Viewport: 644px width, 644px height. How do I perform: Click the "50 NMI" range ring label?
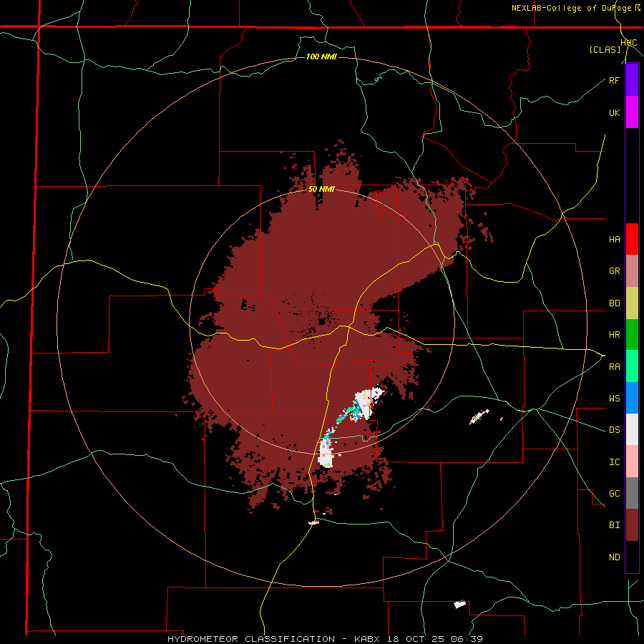pyautogui.click(x=321, y=190)
